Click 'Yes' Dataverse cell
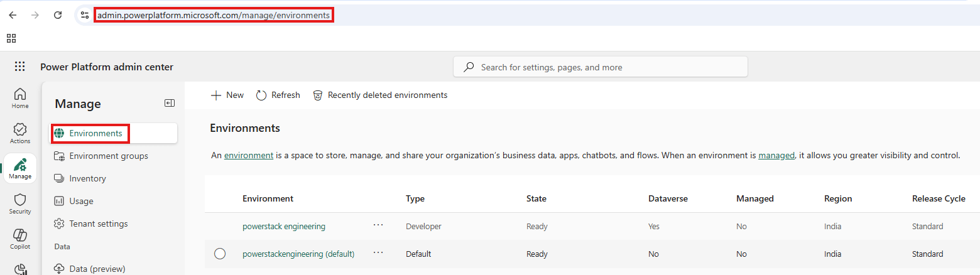This screenshot has height=275, width=980. tap(654, 226)
